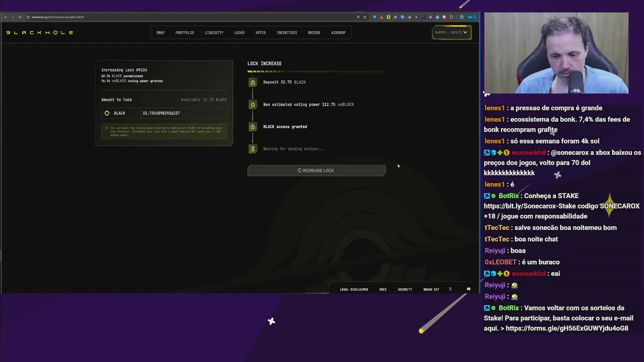This screenshot has height=362, width=644.
Task: Click the 'Waiting for pending actions...' text
Action: click(x=293, y=149)
